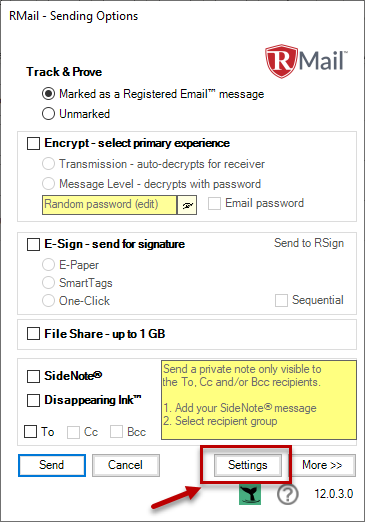The height and width of the screenshot is (522, 365).
Task: Click the Random password edit field
Action: click(109, 205)
